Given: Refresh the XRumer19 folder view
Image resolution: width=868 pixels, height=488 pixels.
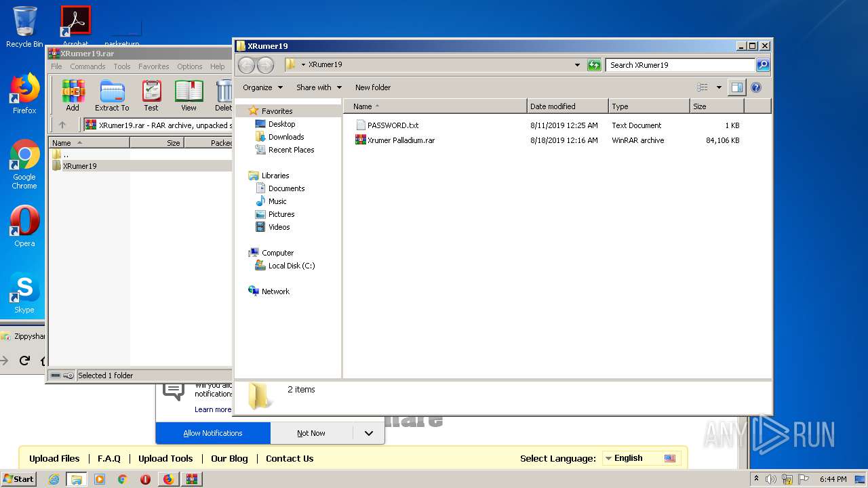Looking at the screenshot, I should pos(594,65).
